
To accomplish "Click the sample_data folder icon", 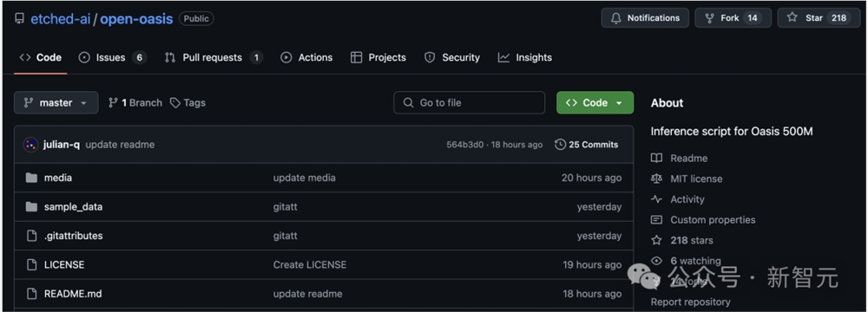I will 31,207.
